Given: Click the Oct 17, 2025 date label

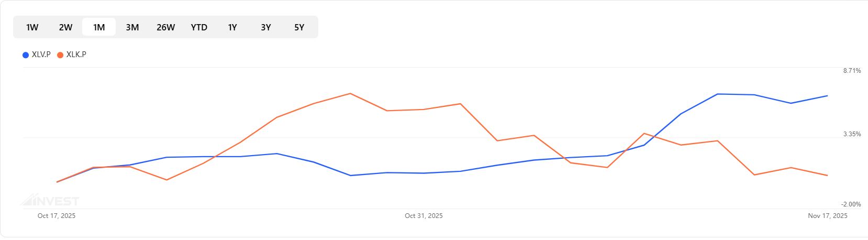Looking at the screenshot, I should tap(57, 216).
